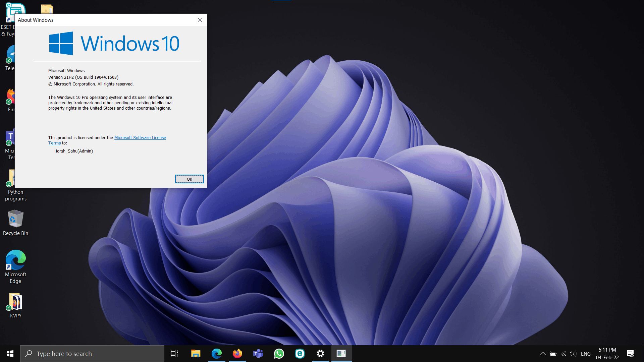Click the date and time display
Image resolution: width=644 pixels, height=362 pixels.
(x=606, y=354)
